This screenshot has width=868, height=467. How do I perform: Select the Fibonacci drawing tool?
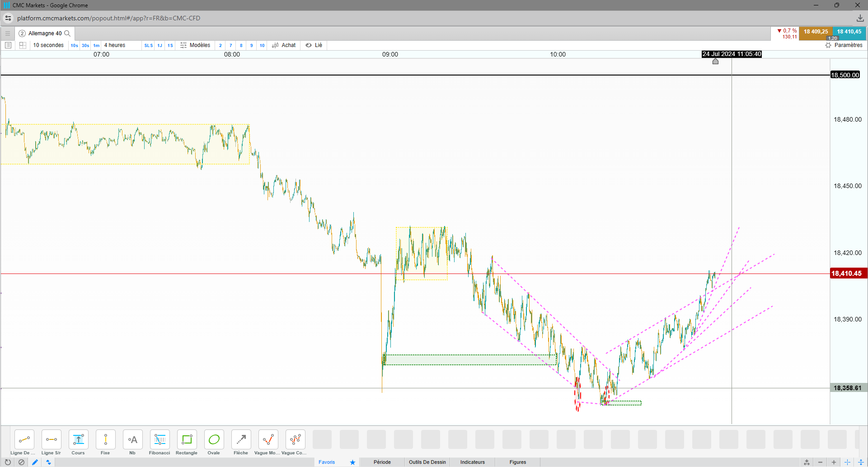coord(160,440)
